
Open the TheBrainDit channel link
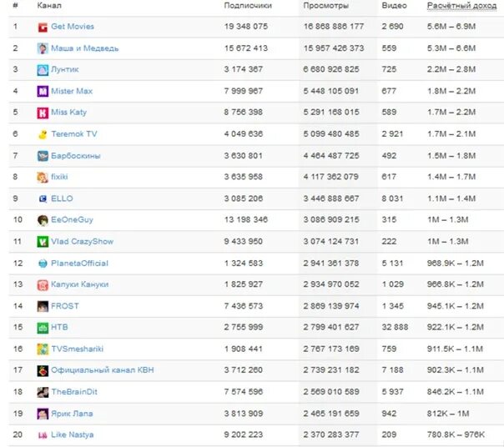tap(74, 392)
